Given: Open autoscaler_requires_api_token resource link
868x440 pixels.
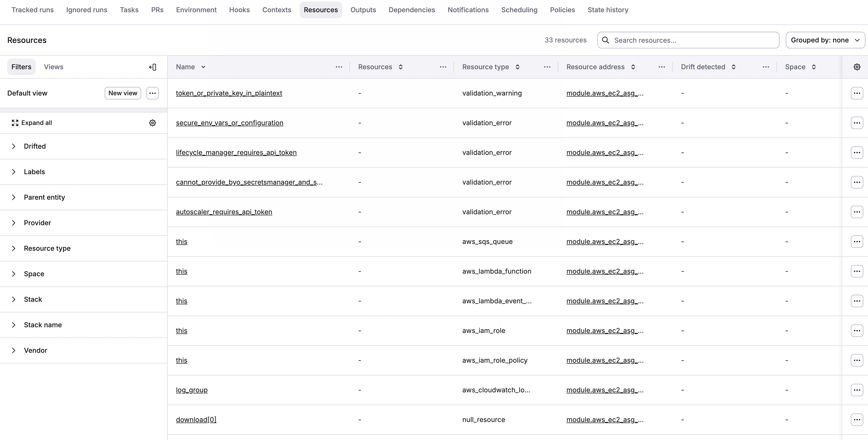Looking at the screenshot, I should 224,212.
